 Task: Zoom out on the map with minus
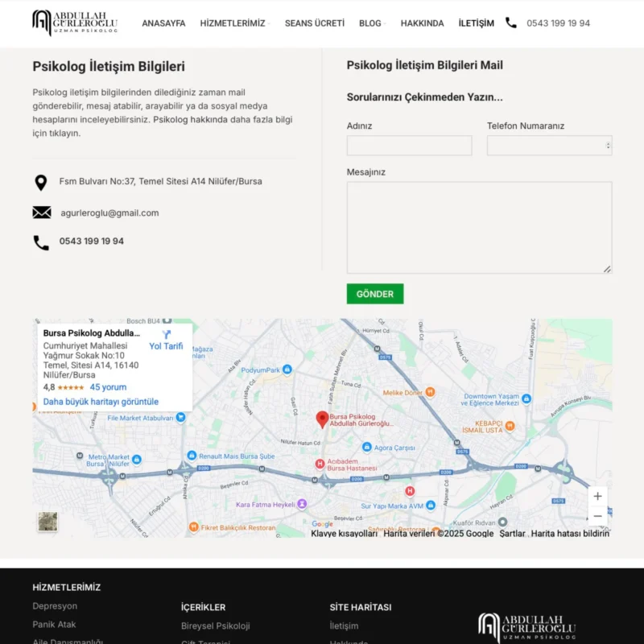597,516
